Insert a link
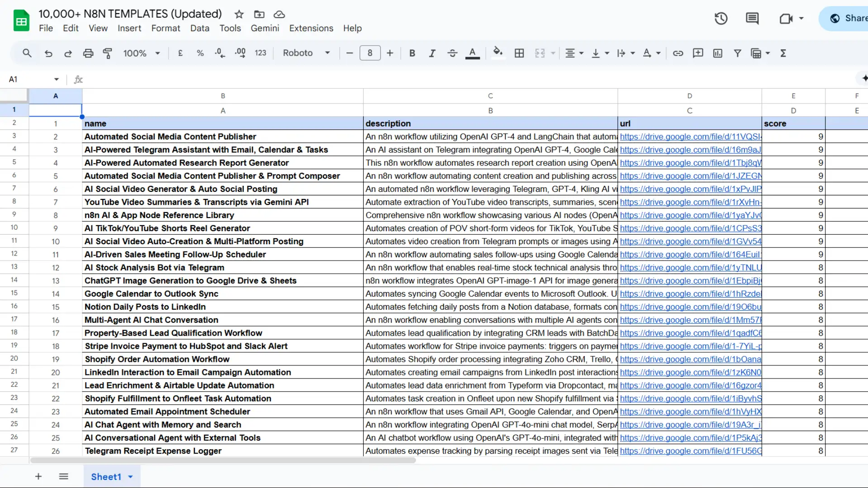This screenshot has height=488, width=868. [678, 53]
